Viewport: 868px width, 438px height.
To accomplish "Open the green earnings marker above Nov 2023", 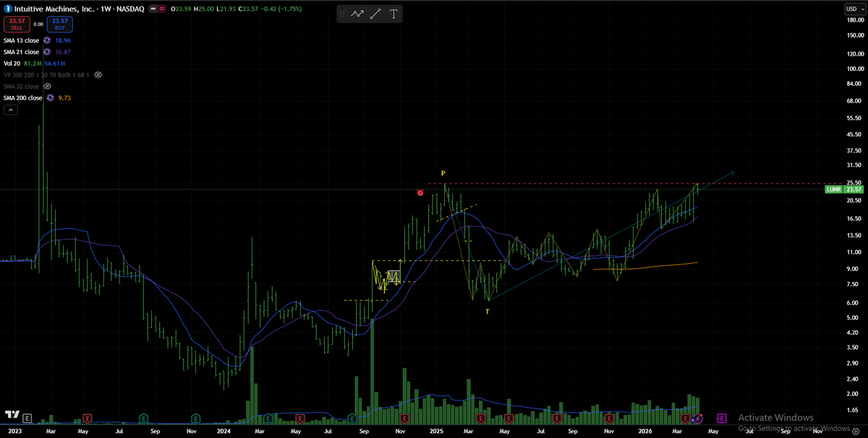I will click(x=195, y=418).
